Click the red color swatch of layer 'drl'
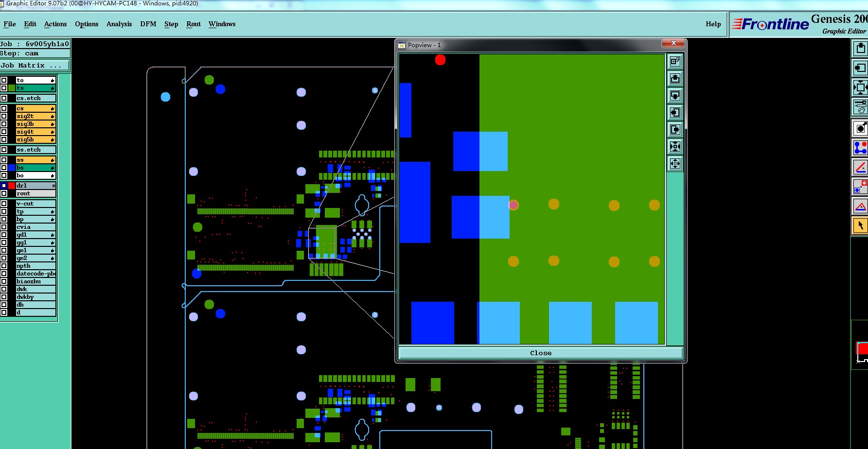Viewport: 868px width, 449px height. (12, 186)
